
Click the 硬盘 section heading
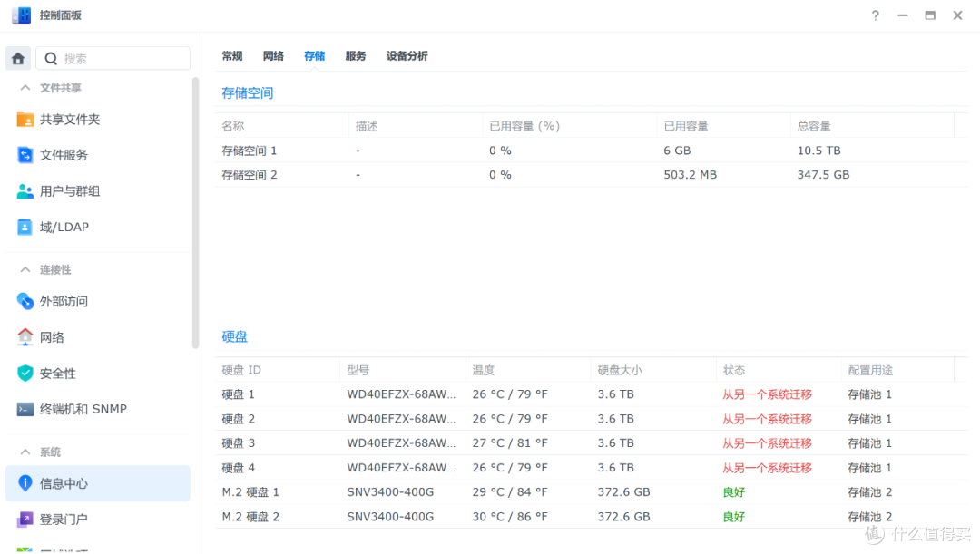click(234, 336)
